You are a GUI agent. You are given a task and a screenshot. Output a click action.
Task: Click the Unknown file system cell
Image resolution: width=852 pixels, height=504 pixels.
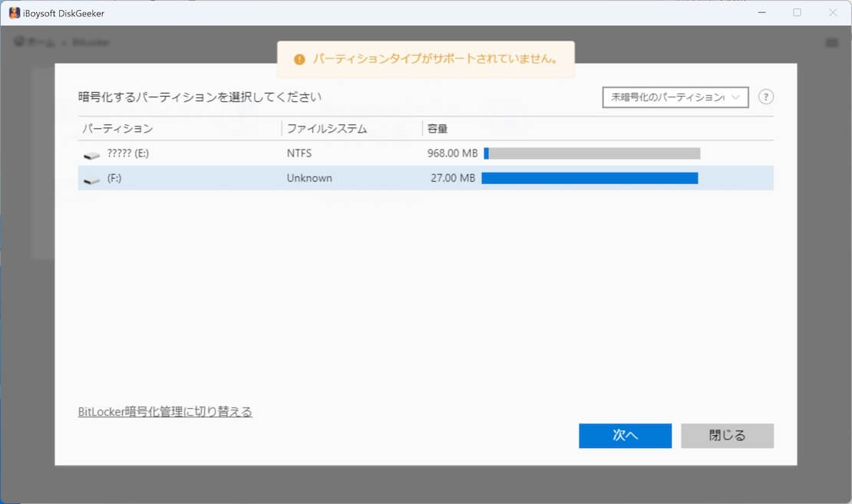point(309,178)
